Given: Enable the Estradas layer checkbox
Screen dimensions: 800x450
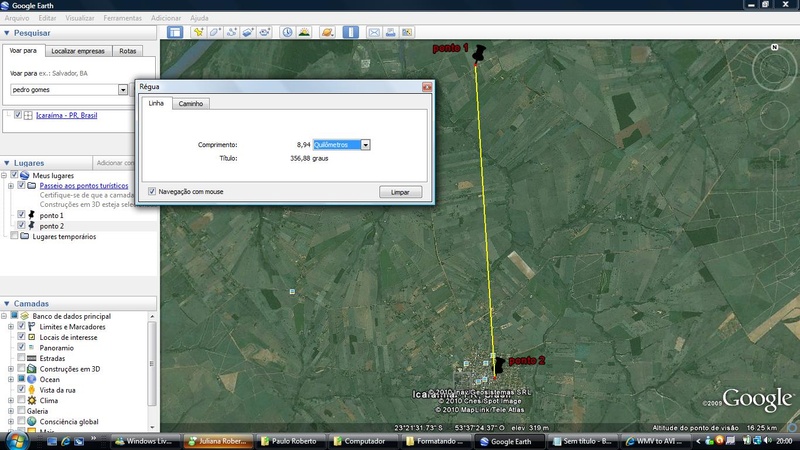Looking at the screenshot, I should (22, 358).
